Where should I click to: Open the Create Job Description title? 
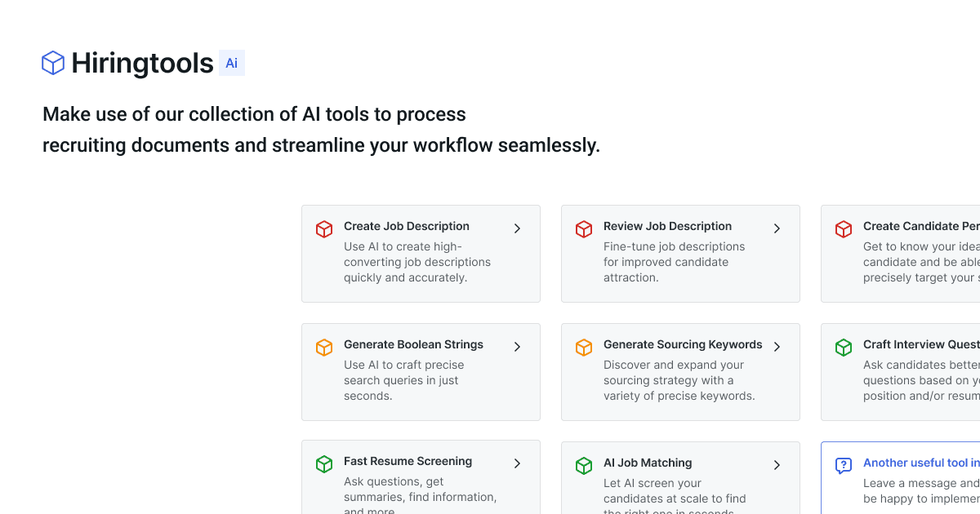(407, 226)
